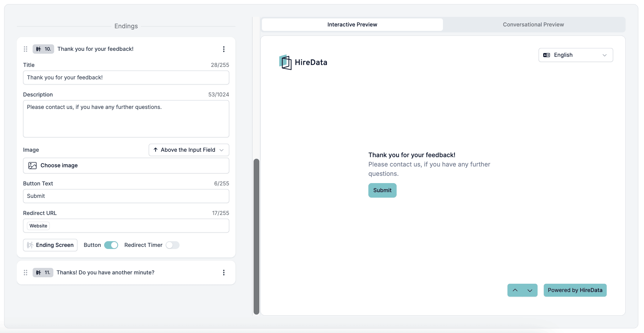The image size is (644, 333).
Task: Click the drag handle for ending 11
Action: pyautogui.click(x=25, y=273)
